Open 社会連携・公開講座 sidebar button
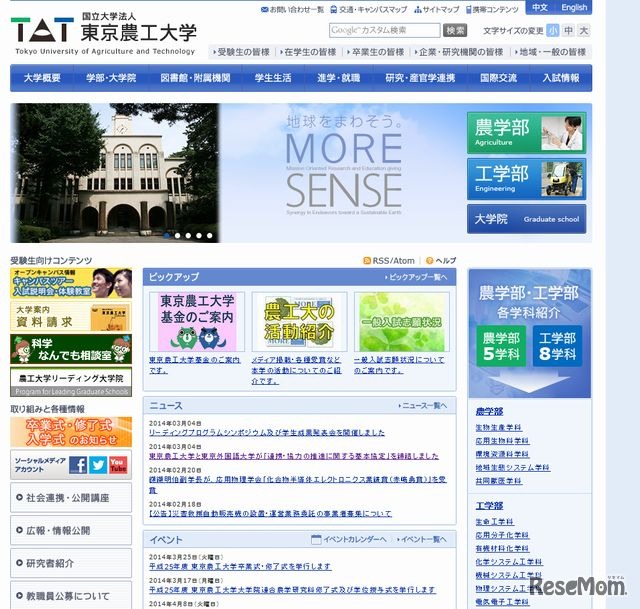Screen dimensions: 640x609 [x=71, y=498]
